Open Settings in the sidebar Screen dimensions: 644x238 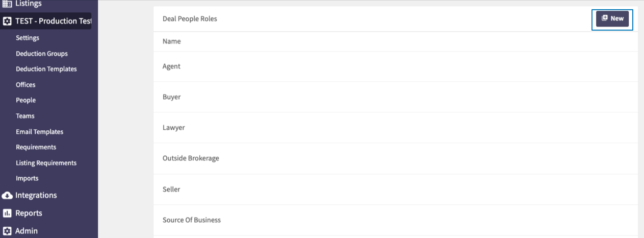pyautogui.click(x=28, y=38)
